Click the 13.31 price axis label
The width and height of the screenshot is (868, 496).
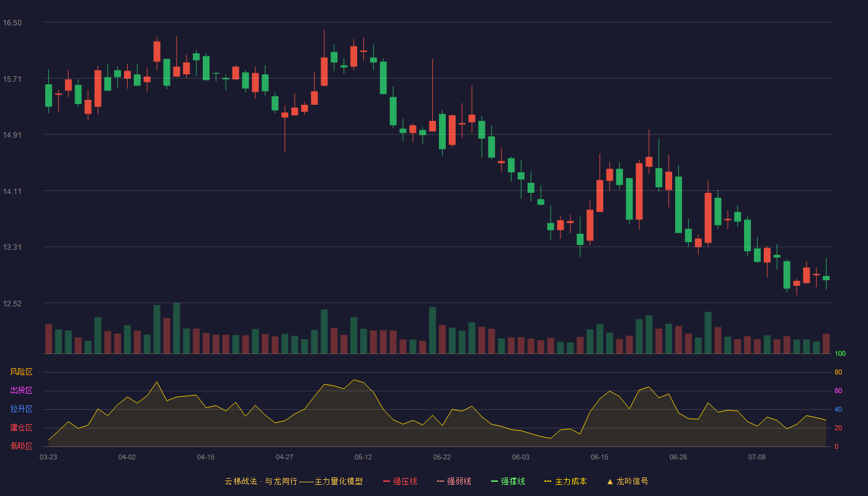[x=12, y=247]
